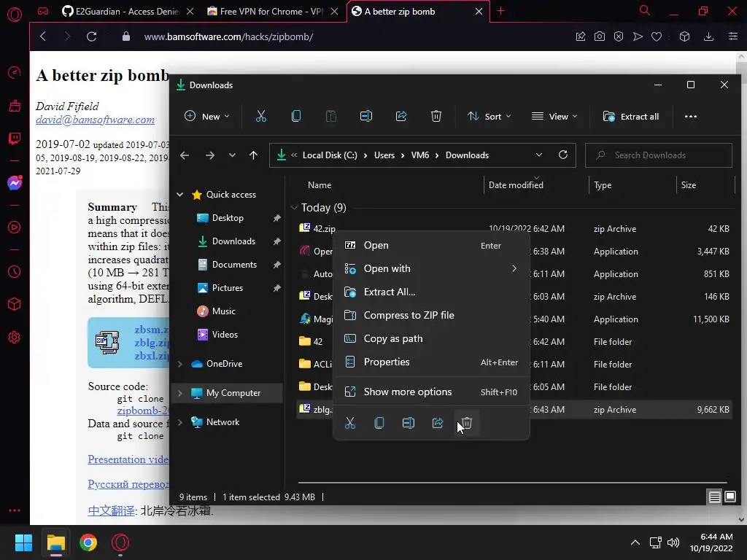
Task: Click the Search Downloads field
Action: pos(659,155)
